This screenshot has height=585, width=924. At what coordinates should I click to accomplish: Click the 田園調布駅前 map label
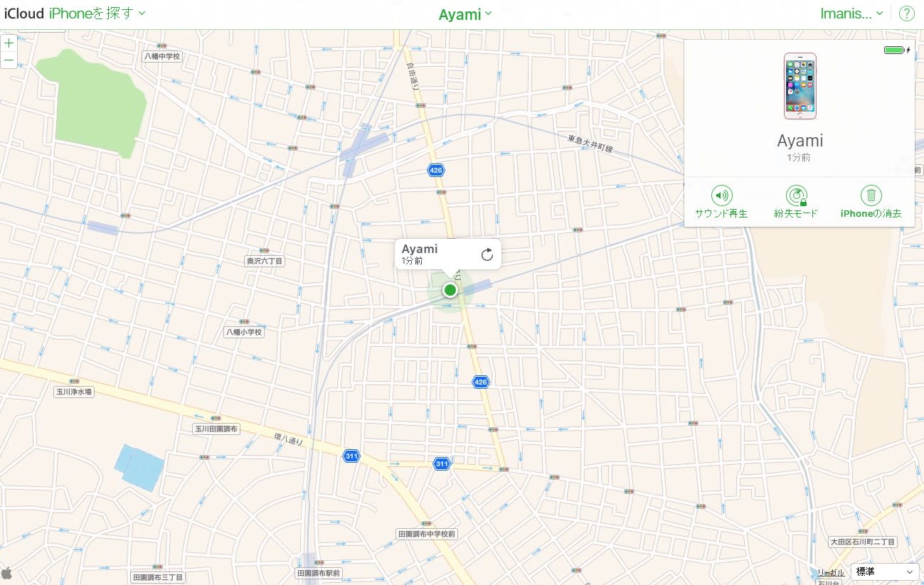coord(319,573)
